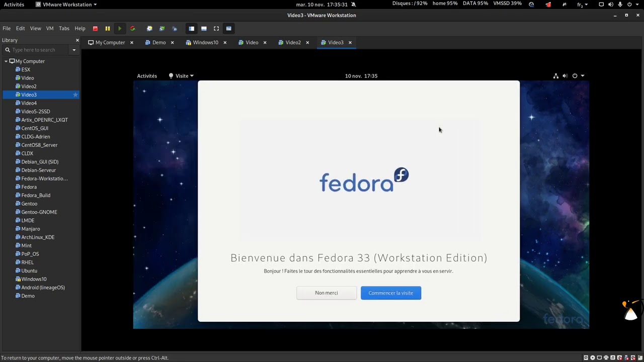Open the fr keyboard layout dropdown
This screenshot has height=362, width=644.
[582, 5]
